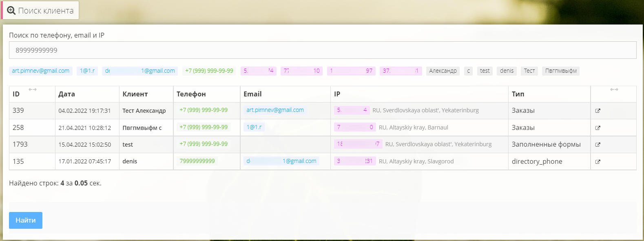The image size is (644, 241).
Task: Open external link icon for row 339
Action: 598,111
